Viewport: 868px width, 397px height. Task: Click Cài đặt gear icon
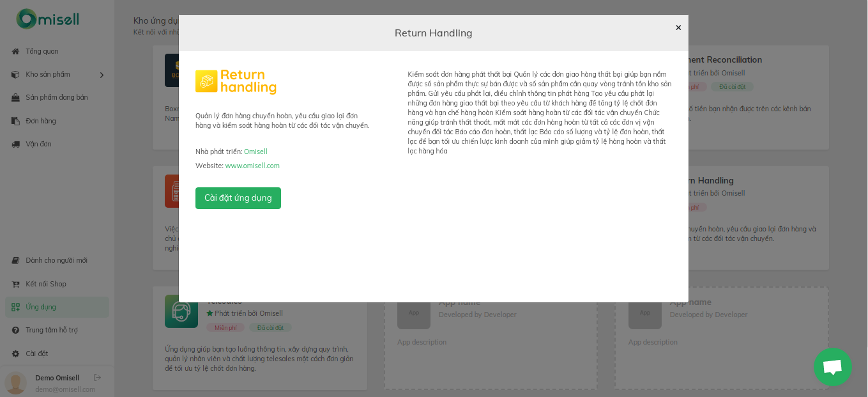(15, 354)
